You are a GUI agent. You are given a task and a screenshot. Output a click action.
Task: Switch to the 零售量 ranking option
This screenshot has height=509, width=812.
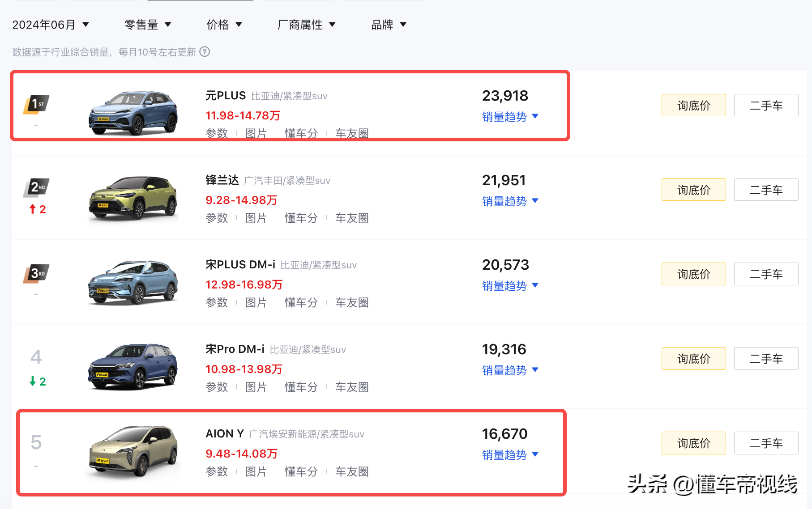(x=148, y=25)
